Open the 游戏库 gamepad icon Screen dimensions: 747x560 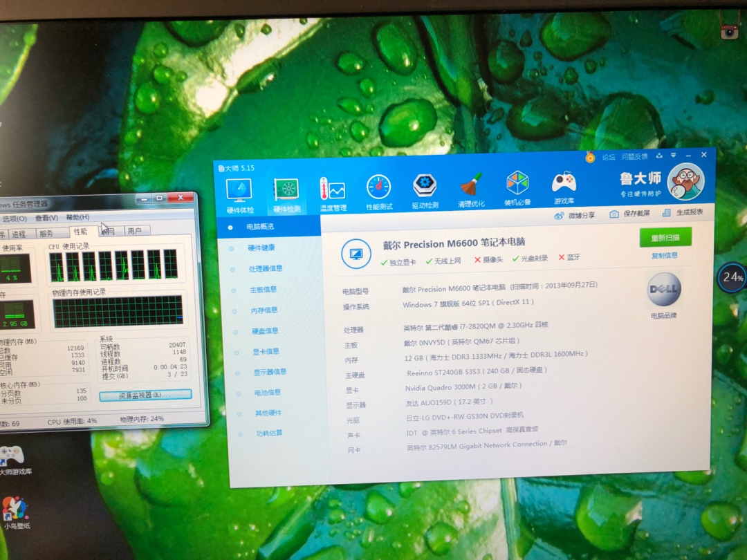[564, 187]
